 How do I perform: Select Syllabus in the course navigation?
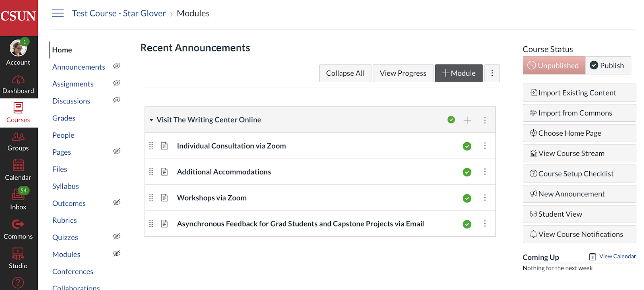click(66, 186)
